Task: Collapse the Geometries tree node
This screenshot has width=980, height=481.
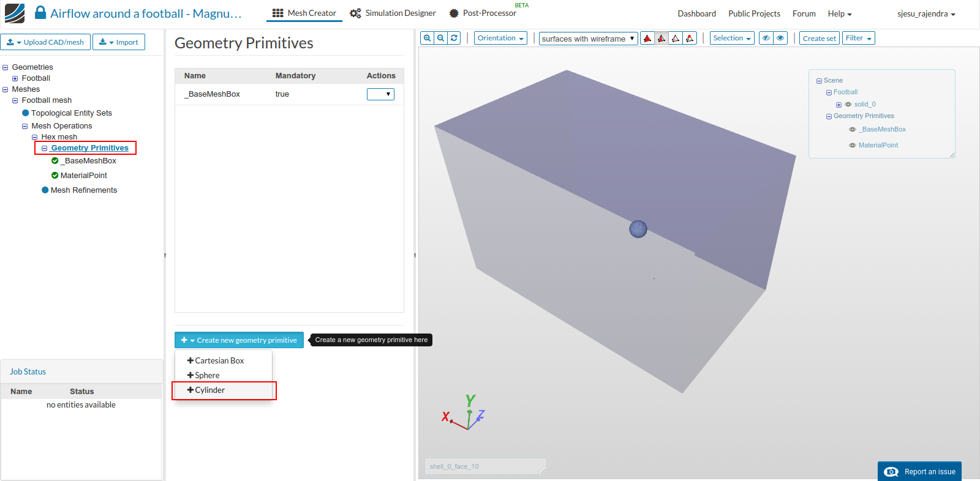Action: [x=6, y=67]
